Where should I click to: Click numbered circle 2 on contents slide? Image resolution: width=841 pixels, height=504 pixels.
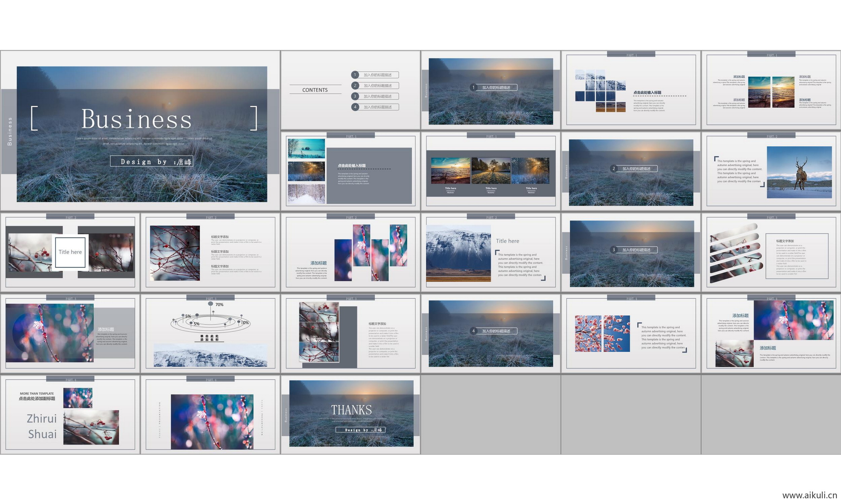click(x=355, y=86)
